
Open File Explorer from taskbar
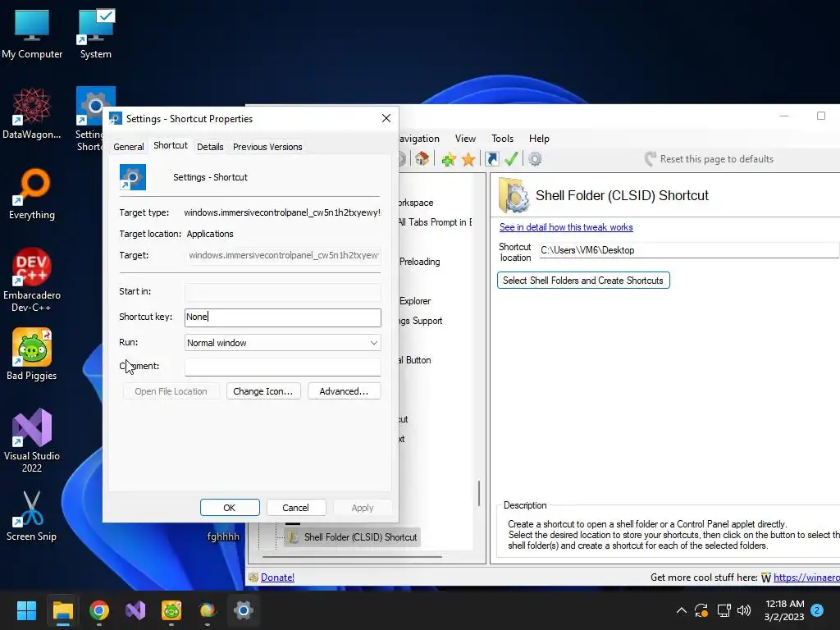point(62,610)
